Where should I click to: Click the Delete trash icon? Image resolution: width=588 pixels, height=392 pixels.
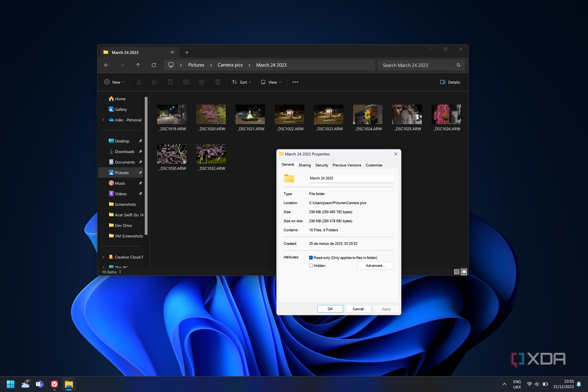tap(218, 82)
